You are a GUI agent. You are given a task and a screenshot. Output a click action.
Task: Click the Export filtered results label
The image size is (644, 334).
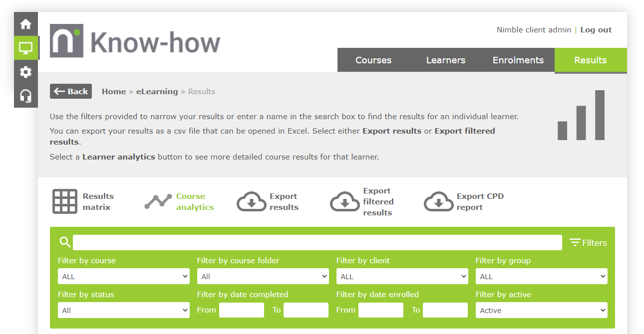(x=378, y=201)
